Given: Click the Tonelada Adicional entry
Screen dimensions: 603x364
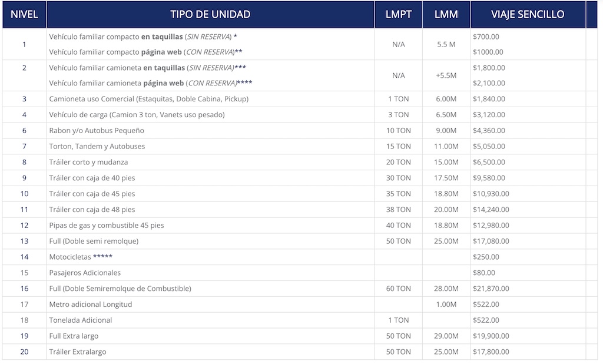Looking at the screenshot, I should [80, 320].
